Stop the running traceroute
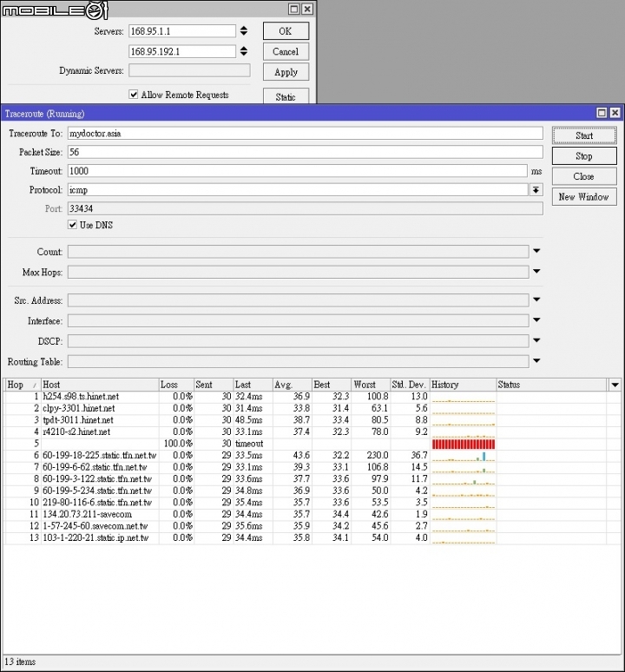Screen dimensions: 625x672 pyautogui.click(x=584, y=156)
